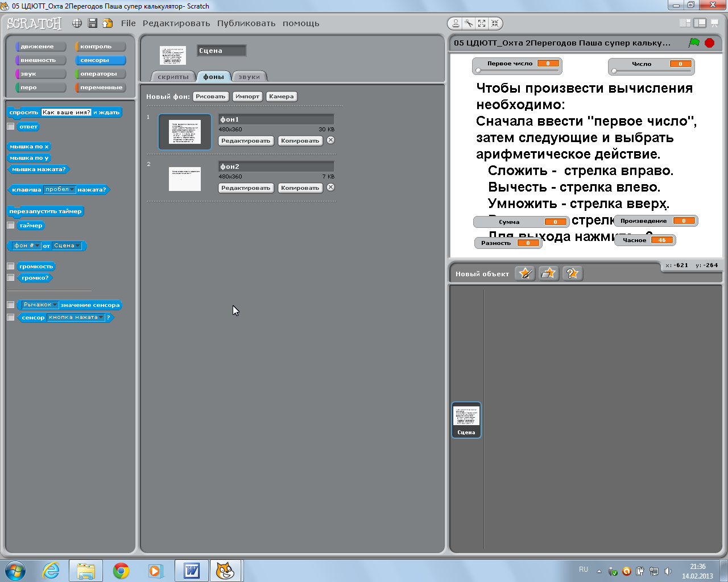Open Internet Explorer from taskbar
Screen dimensions: 728x582
pos(51,571)
